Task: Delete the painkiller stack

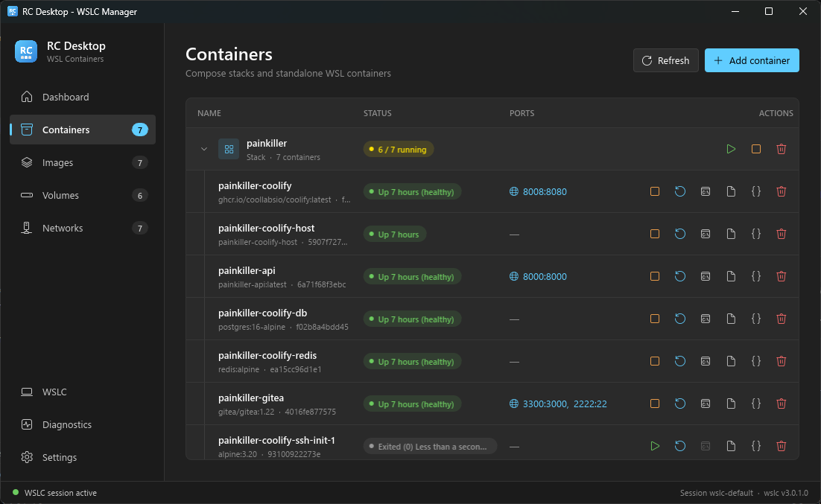Action: 782,149
